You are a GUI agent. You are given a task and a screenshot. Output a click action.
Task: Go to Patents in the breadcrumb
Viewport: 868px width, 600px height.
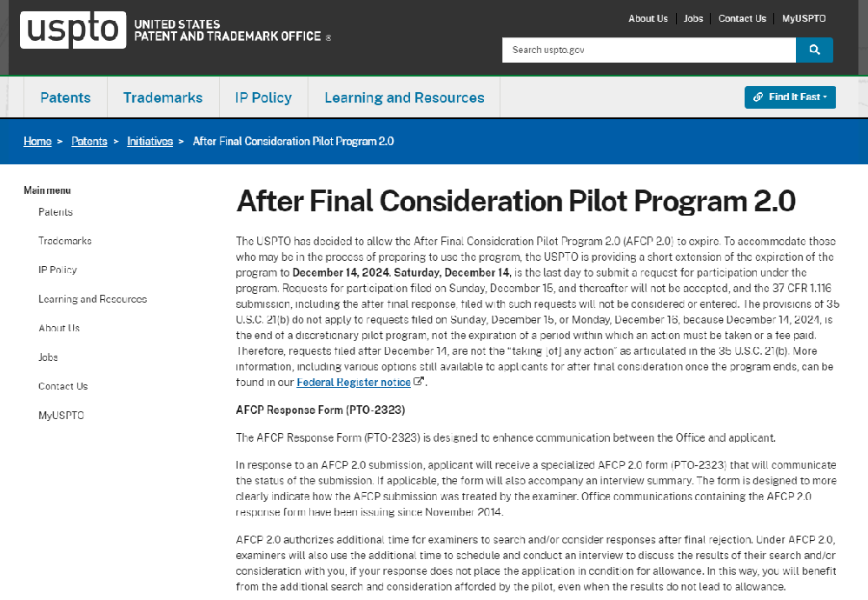click(x=89, y=141)
